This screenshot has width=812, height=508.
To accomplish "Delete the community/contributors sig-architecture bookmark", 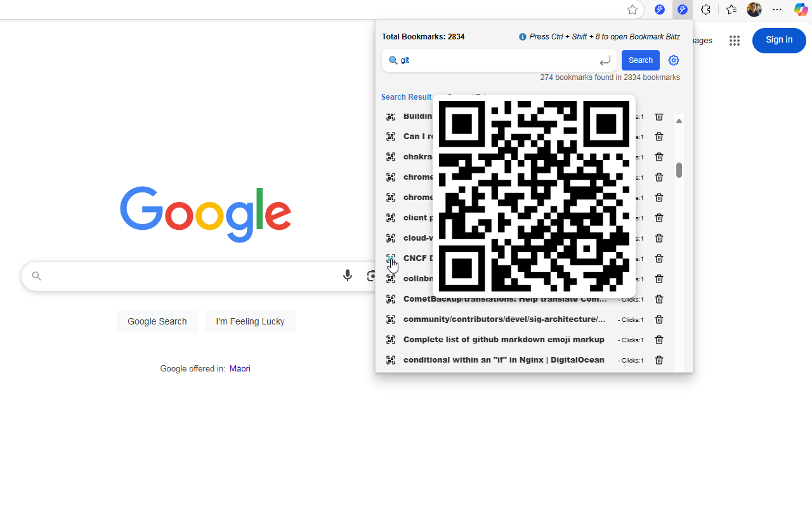I will pyautogui.click(x=659, y=319).
